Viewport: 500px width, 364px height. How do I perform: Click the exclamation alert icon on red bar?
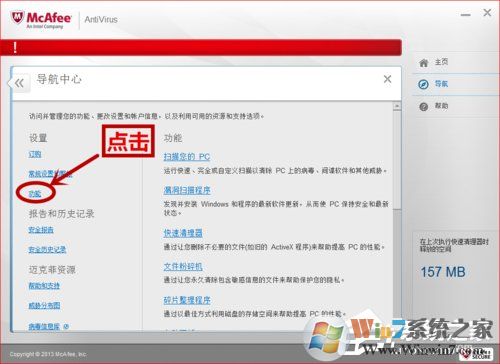(x=15, y=47)
